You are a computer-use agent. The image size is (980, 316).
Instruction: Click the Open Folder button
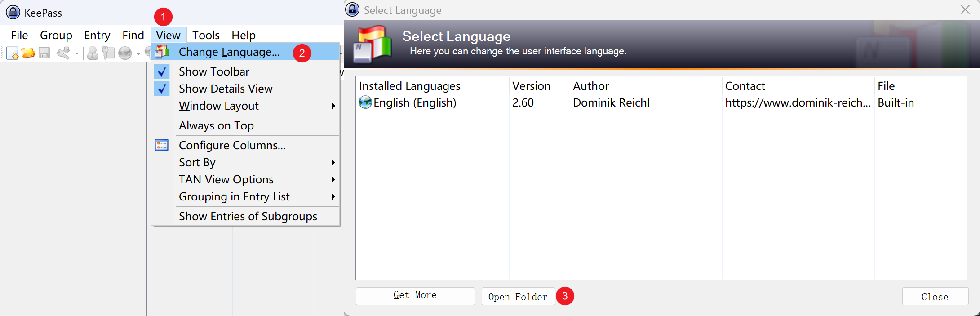[x=518, y=296]
